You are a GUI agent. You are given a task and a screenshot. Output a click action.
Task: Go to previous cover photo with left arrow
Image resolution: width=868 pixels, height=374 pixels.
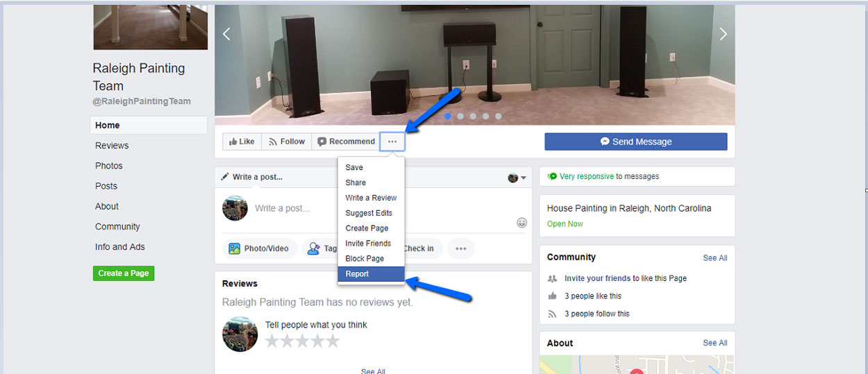pyautogui.click(x=226, y=34)
